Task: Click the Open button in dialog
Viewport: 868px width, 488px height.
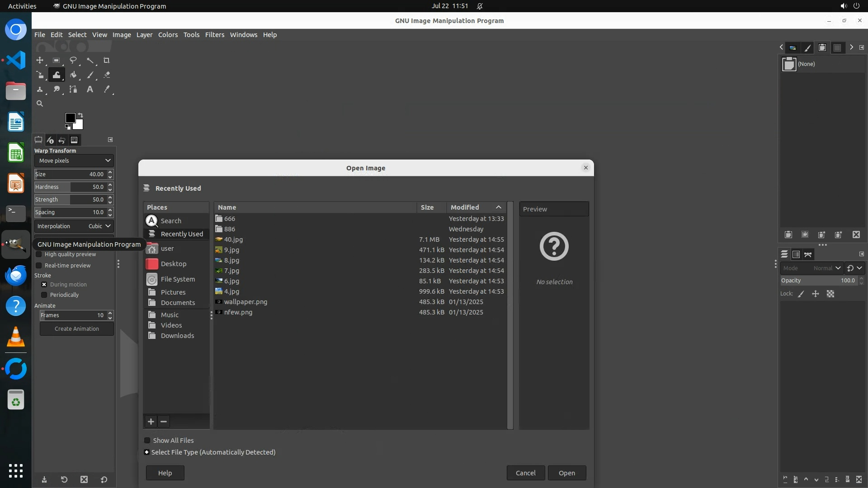Action: (566, 473)
